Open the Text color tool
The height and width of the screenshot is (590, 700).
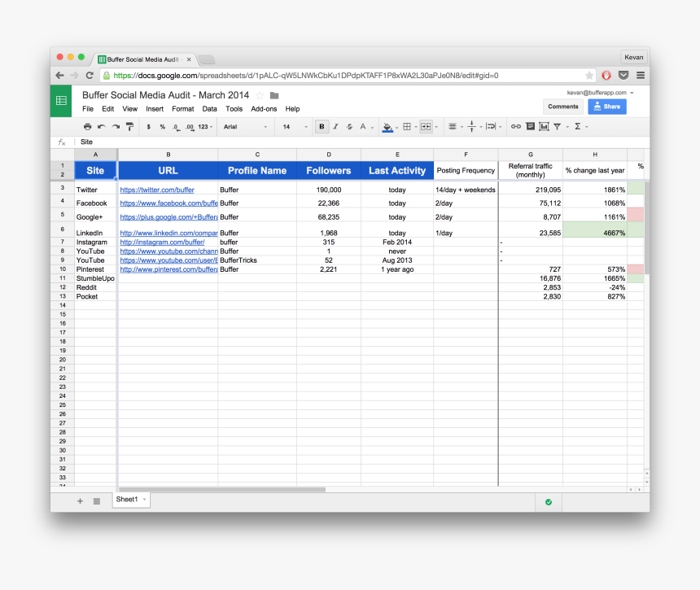click(x=363, y=127)
